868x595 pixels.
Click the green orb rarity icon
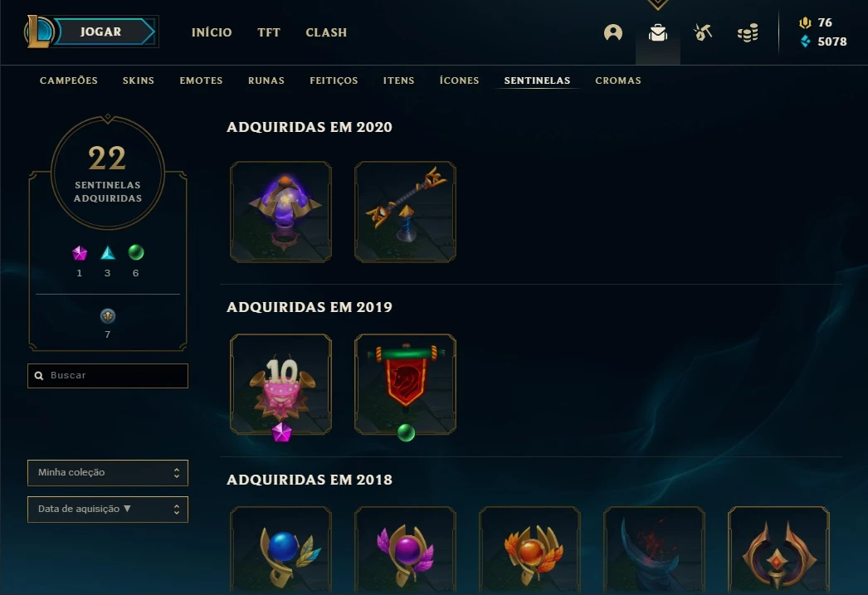(135, 252)
